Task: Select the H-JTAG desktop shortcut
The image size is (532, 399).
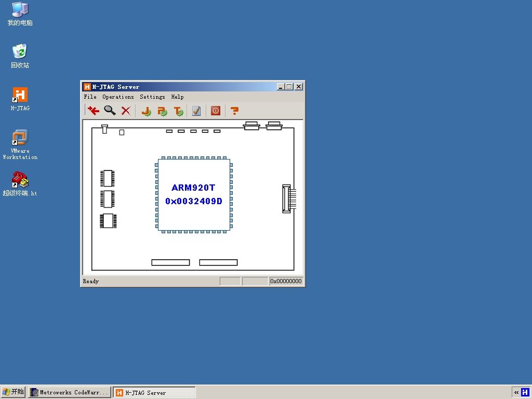Action: point(20,99)
